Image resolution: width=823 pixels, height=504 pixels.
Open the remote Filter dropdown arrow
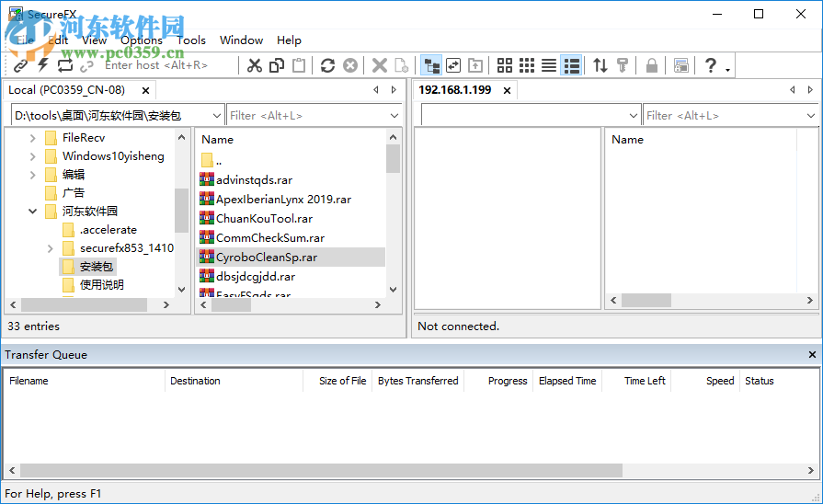click(811, 116)
